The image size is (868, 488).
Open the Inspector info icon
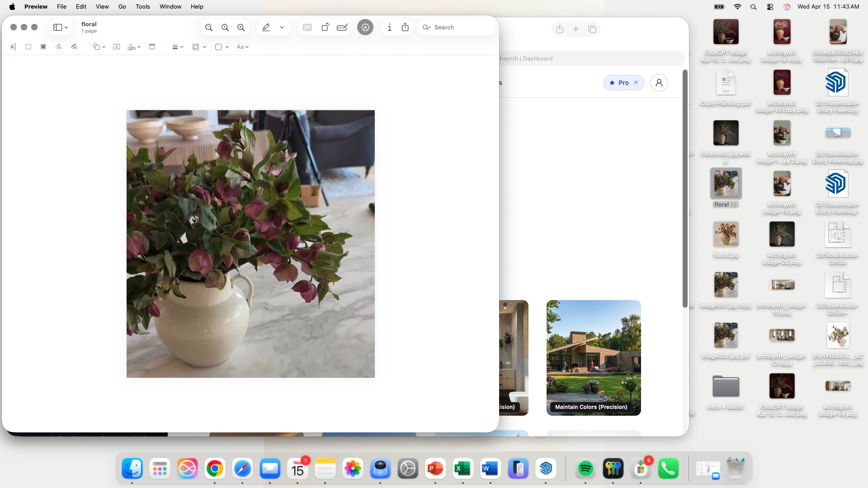pyautogui.click(x=389, y=28)
